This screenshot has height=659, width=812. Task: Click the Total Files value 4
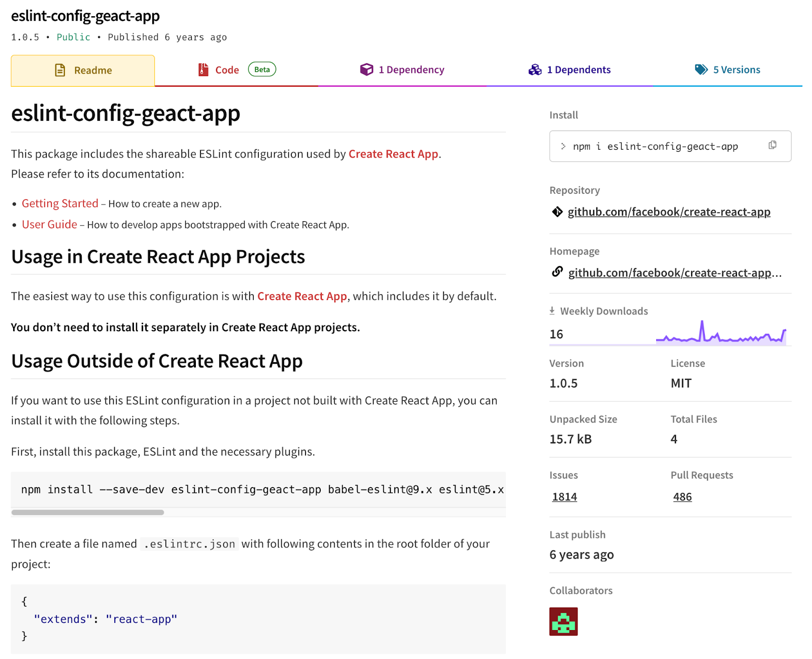click(x=674, y=439)
